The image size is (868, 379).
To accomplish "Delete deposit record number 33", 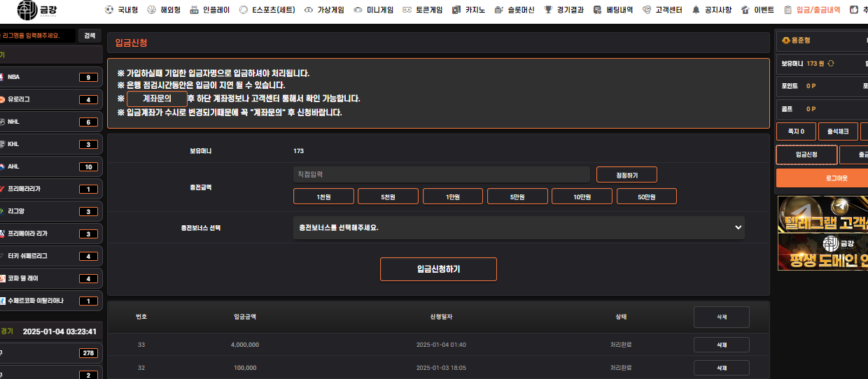I will point(721,345).
